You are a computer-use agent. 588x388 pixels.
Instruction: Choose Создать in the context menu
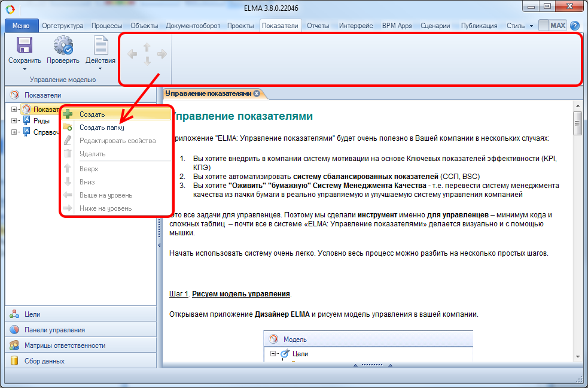(x=92, y=114)
